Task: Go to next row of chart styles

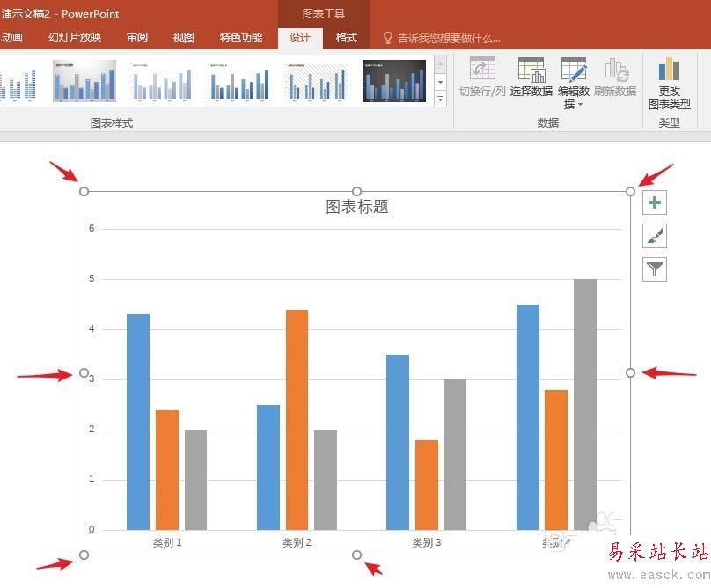Action: coord(440,82)
